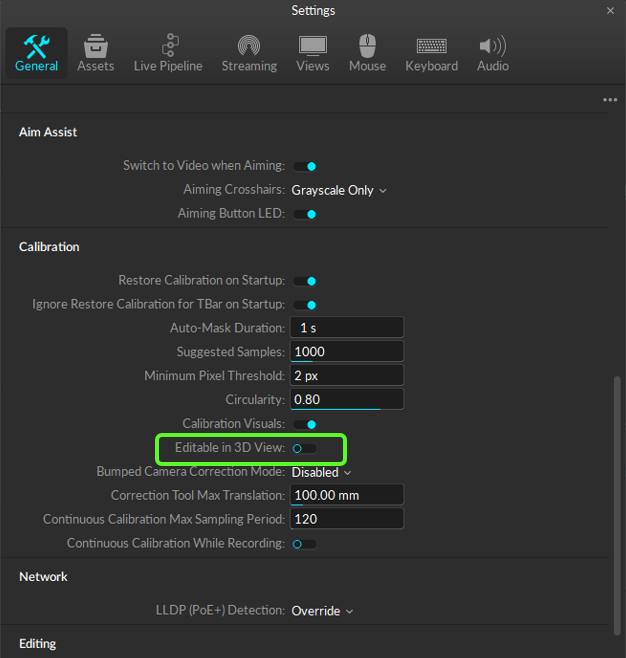Image resolution: width=626 pixels, height=658 pixels.
Task: Toggle Ignore Restore Calibration for TBar
Action: point(305,305)
